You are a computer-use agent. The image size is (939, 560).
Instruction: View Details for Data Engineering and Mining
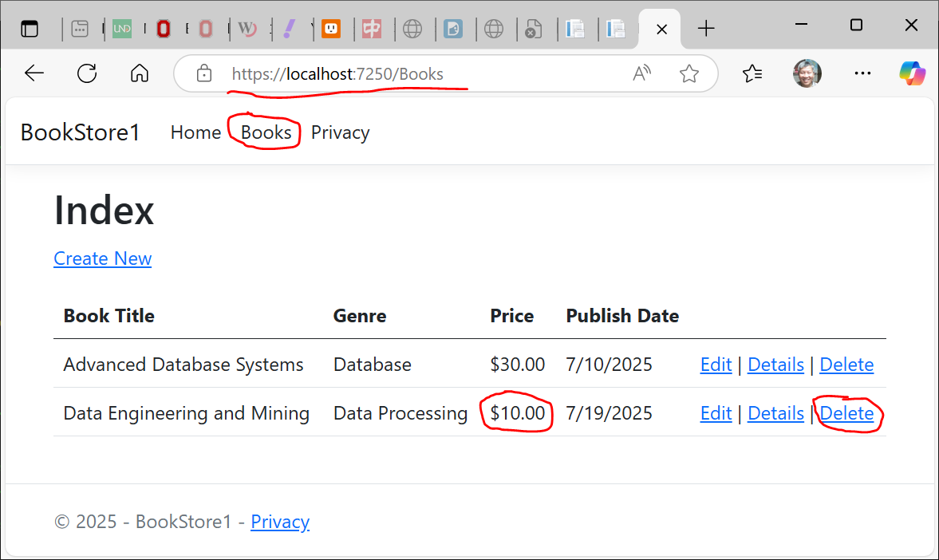775,412
